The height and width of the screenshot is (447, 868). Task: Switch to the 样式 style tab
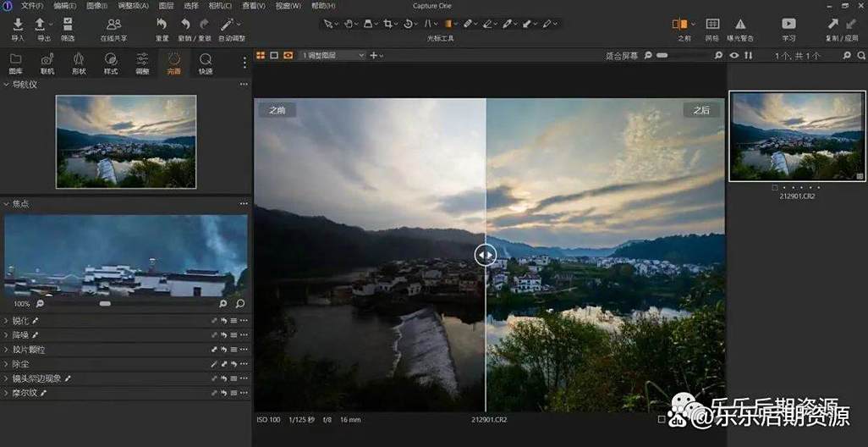pos(111,63)
